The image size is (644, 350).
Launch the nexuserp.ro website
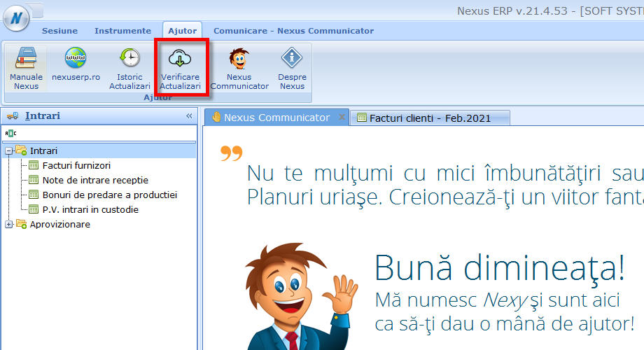[76, 65]
